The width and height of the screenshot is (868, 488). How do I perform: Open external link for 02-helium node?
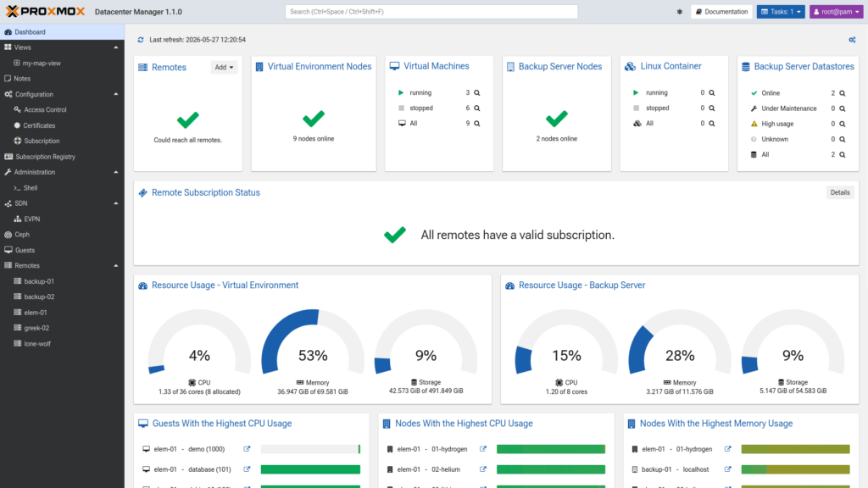click(x=482, y=469)
